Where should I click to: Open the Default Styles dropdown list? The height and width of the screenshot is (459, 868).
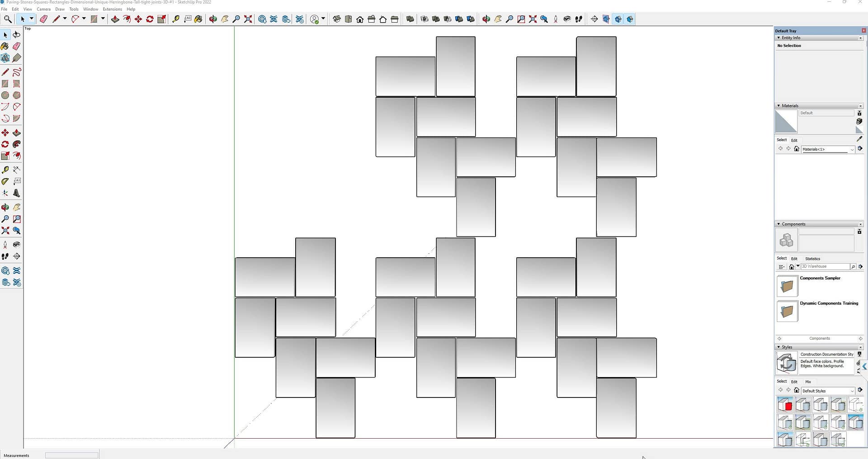click(x=852, y=391)
